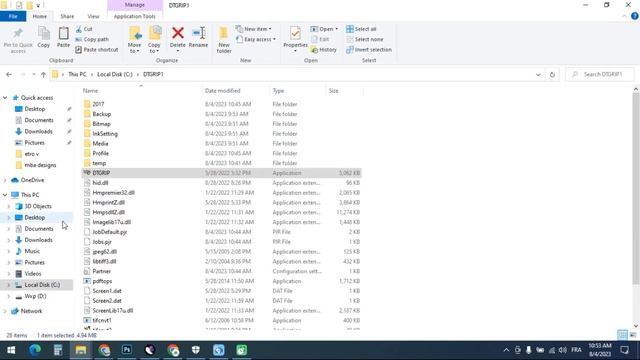This screenshot has width=640, height=360.
Task: Select 3D Objects under This PC
Action: point(38,206)
